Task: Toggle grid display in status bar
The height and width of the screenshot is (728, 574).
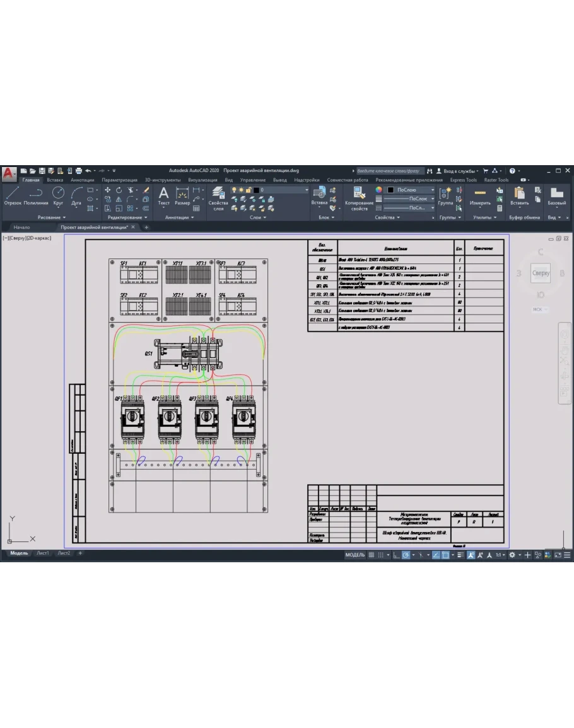Action: [372, 555]
